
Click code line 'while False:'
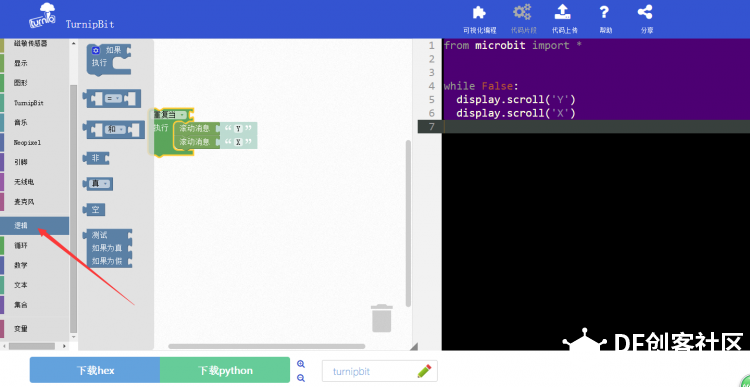coord(481,86)
